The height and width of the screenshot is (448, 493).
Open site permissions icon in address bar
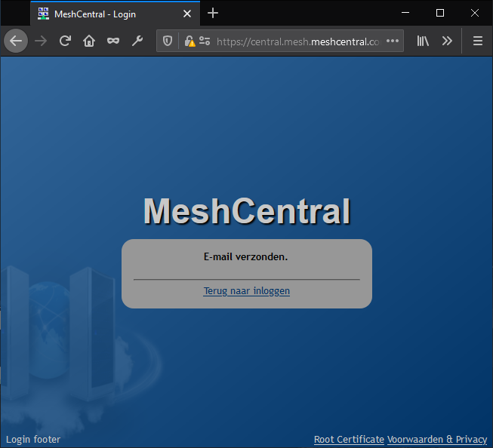click(x=205, y=41)
